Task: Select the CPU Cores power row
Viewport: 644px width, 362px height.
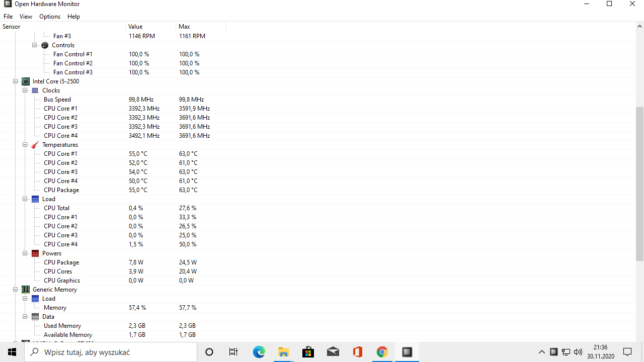Action: [318, 271]
